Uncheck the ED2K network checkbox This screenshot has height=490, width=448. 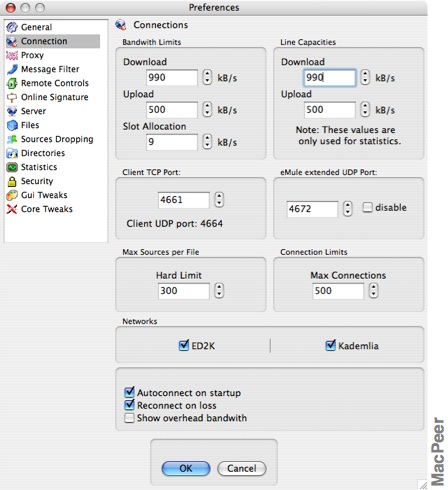(x=184, y=345)
